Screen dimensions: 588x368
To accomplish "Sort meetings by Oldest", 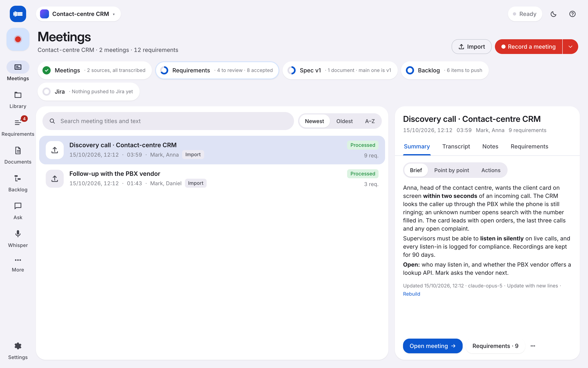I will tap(344, 121).
